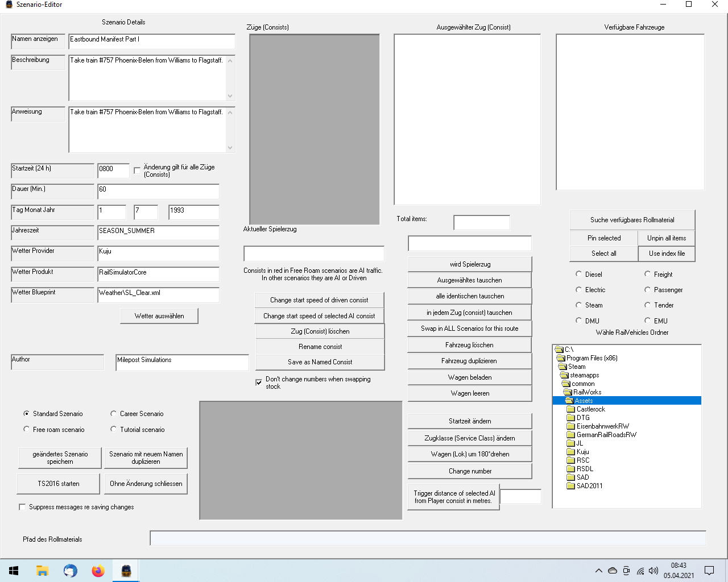Click the Wetter auswählen button
Viewport: 728px width, 582px height.
[x=159, y=316]
